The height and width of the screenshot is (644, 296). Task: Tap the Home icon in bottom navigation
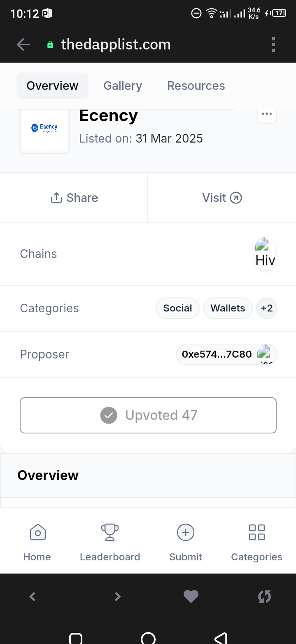[x=37, y=532]
